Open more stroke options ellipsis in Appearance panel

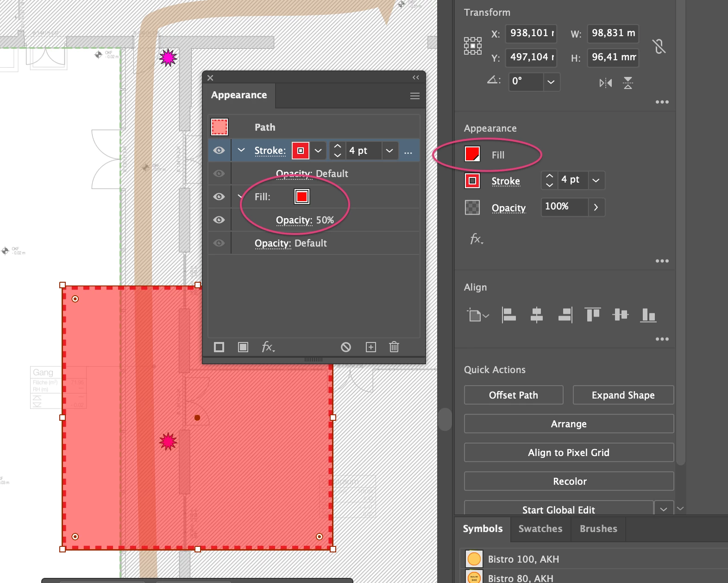408,152
